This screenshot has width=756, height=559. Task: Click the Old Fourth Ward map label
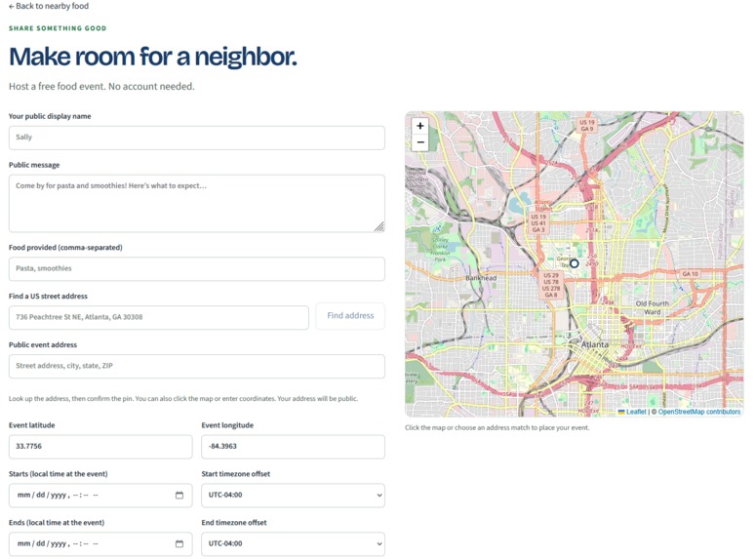(653, 307)
